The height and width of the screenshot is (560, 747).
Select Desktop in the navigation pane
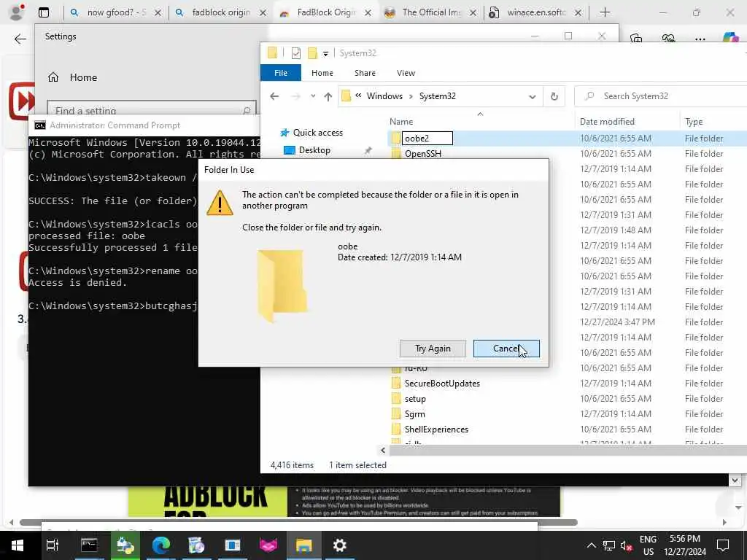(314, 150)
